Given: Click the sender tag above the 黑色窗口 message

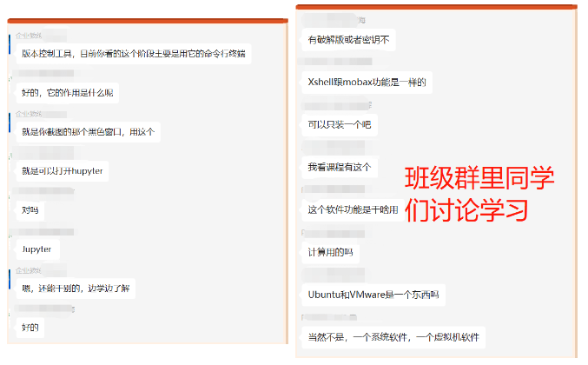Looking at the screenshot, I should [x=29, y=114].
